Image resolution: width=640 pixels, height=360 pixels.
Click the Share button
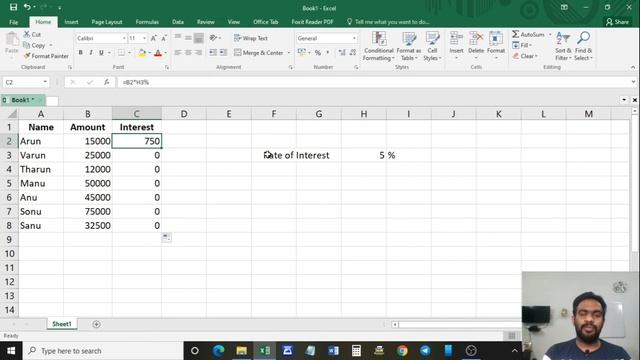618,22
